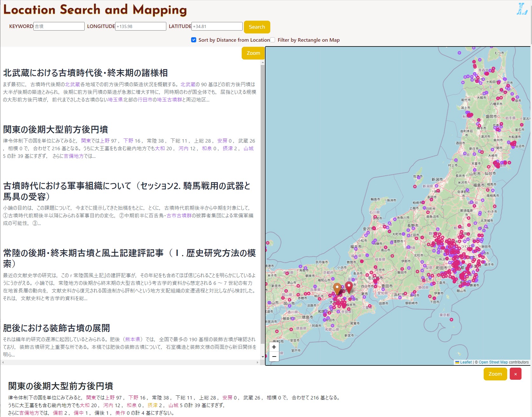
Task: Focus the LONGITUDE input field
Action: pyautogui.click(x=141, y=26)
